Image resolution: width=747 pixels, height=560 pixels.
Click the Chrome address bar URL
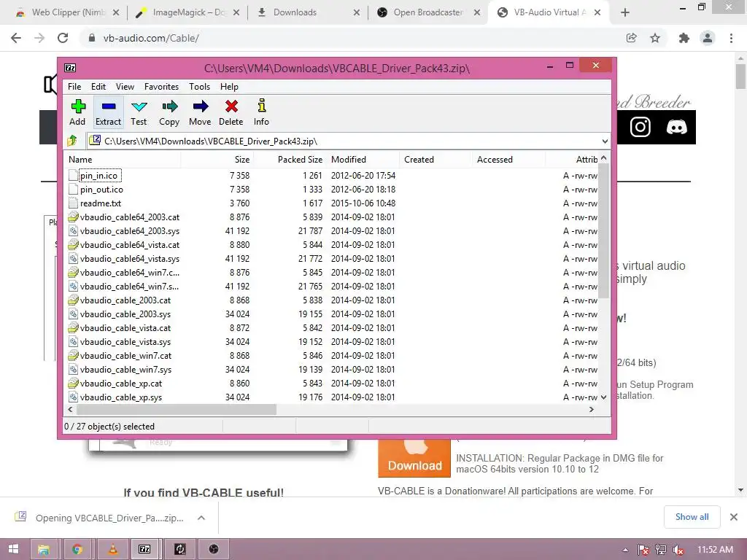151,38
